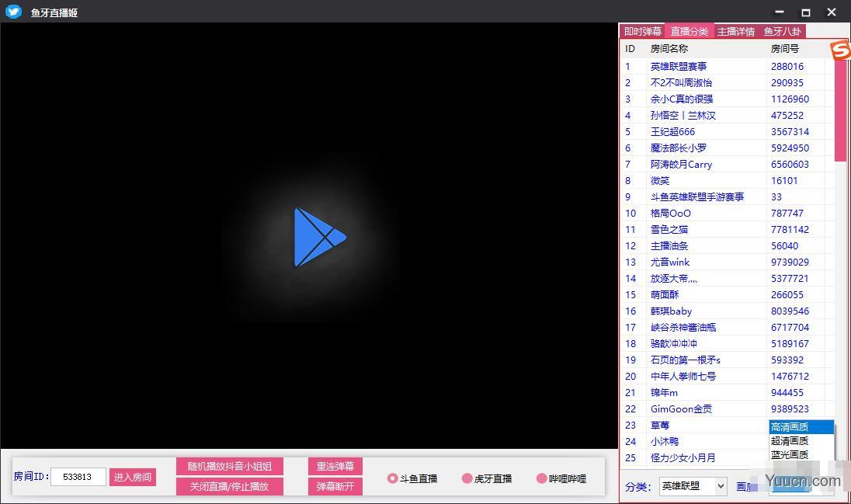Switch to the 即时弹幕 tab

click(x=642, y=31)
